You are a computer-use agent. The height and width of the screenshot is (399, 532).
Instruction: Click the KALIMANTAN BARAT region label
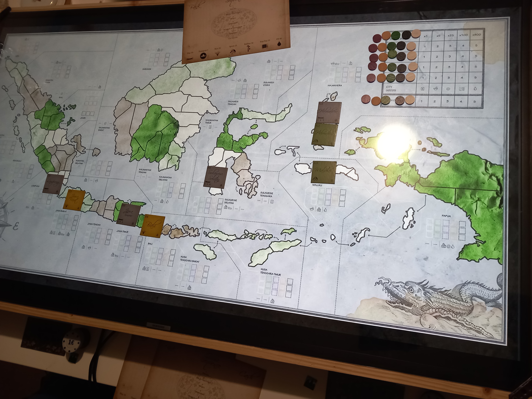point(104,129)
